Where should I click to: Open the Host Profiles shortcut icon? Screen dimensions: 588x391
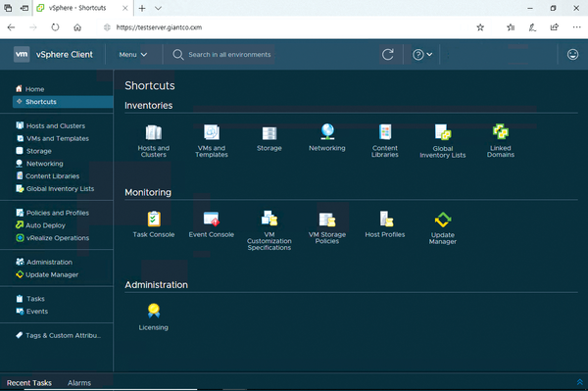click(x=386, y=219)
